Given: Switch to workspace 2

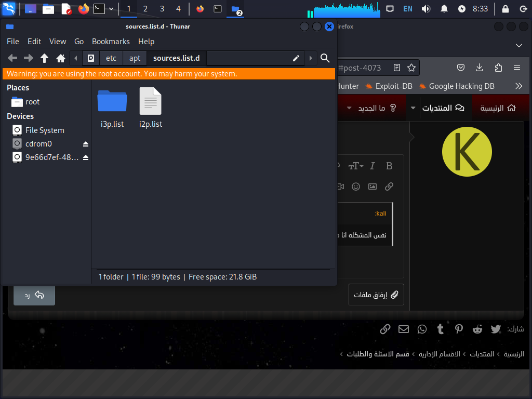Looking at the screenshot, I should coord(145,9).
